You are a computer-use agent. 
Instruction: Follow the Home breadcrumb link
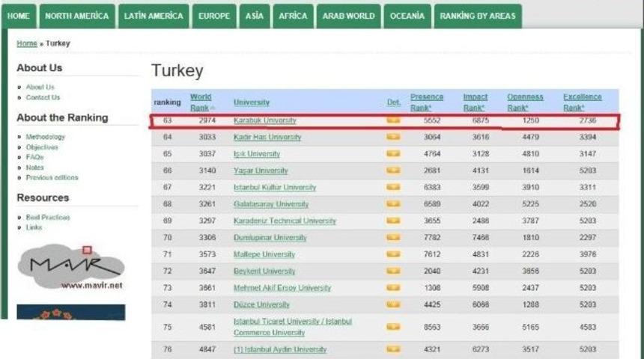27,43
